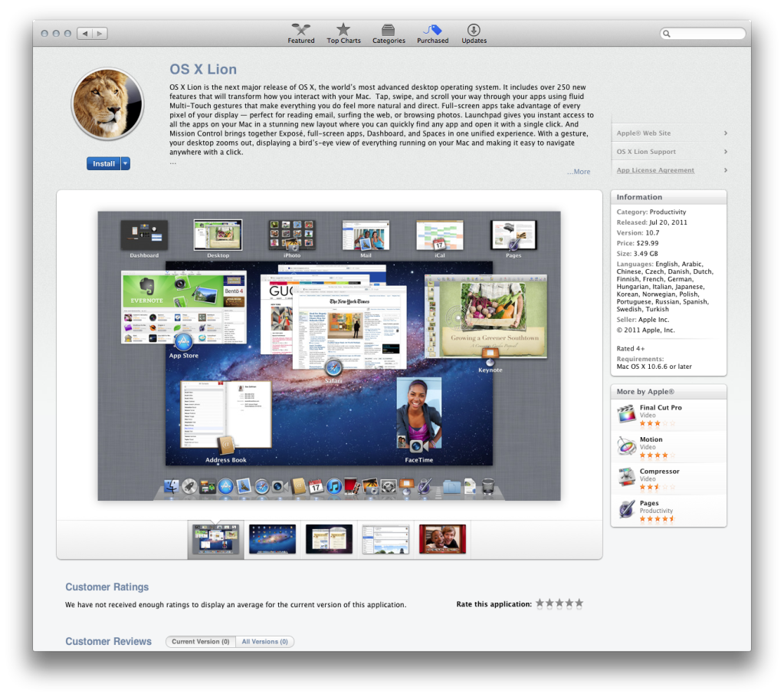The height and width of the screenshot is (697, 784).
Task: Open the Apple Web Site link
Action: (644, 133)
